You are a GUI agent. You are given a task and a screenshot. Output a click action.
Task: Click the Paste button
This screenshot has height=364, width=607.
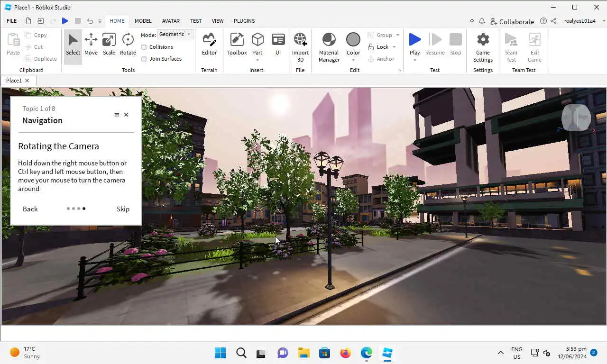13,45
